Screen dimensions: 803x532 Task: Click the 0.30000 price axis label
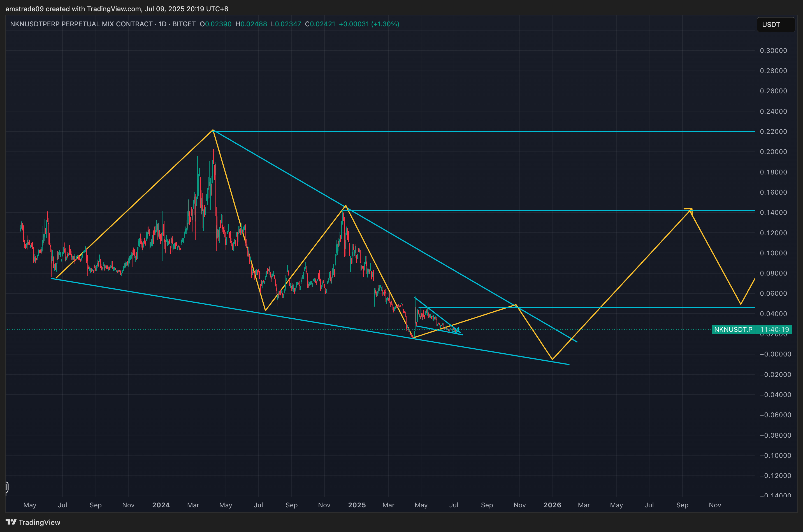773,51
